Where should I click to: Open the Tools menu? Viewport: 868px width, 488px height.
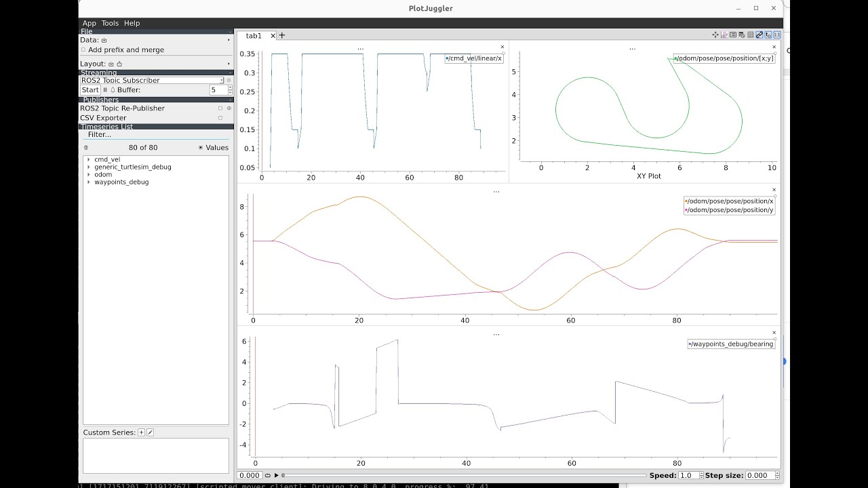[110, 23]
